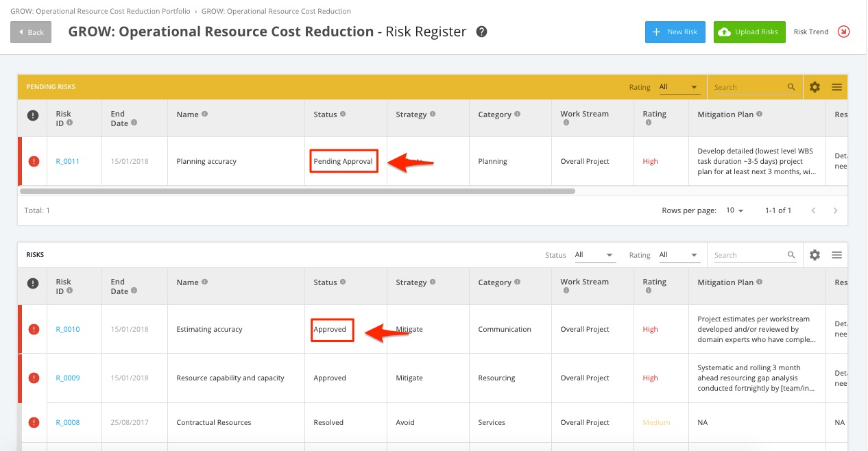Image resolution: width=868 pixels, height=451 pixels.
Task: Select the Estimating accuracy name cell
Action: tap(237, 330)
